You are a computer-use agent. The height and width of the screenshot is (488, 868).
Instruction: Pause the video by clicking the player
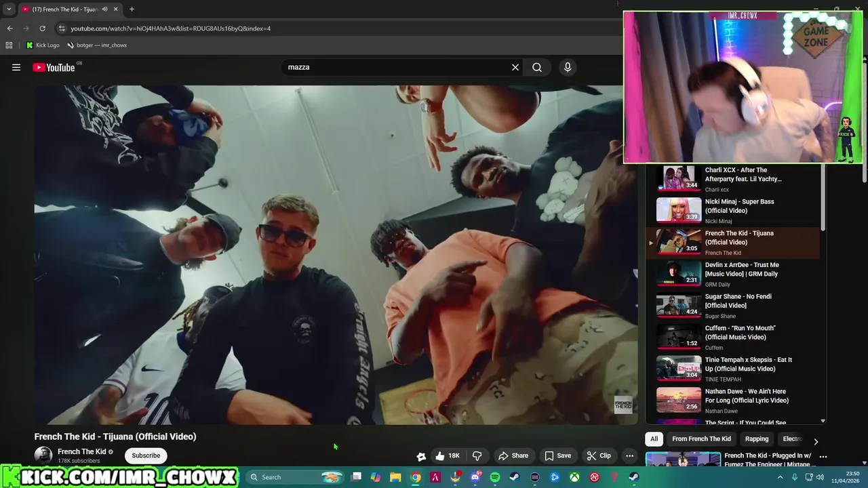[x=336, y=254]
